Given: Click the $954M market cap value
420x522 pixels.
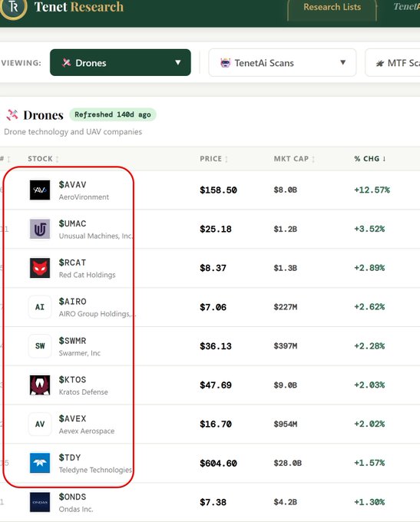Looking at the screenshot, I should (x=285, y=424).
